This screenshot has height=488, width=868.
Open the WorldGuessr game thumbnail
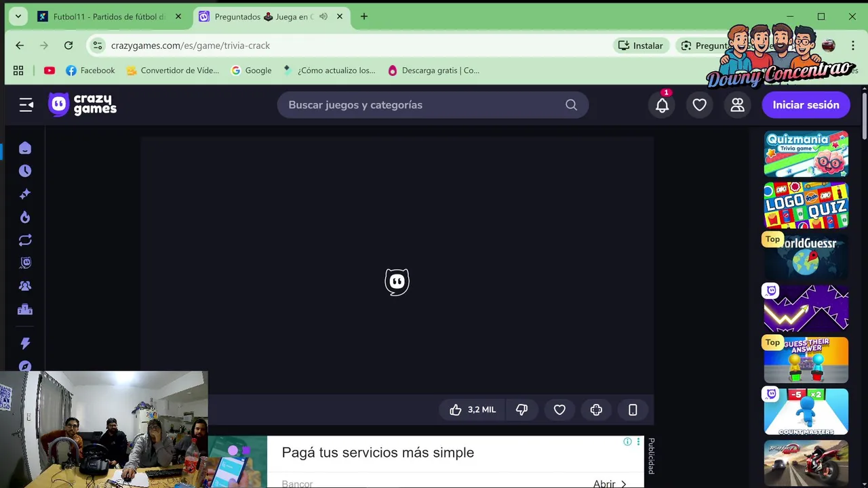[x=806, y=257]
